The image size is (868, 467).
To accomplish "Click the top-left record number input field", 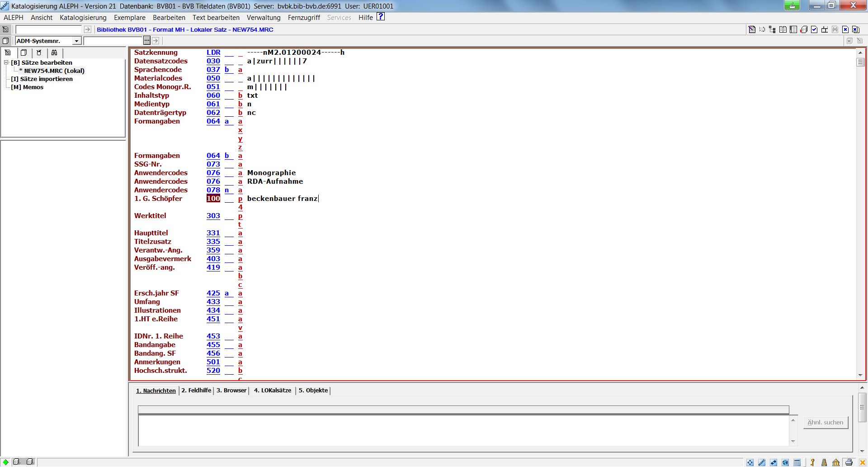I will click(x=48, y=29).
